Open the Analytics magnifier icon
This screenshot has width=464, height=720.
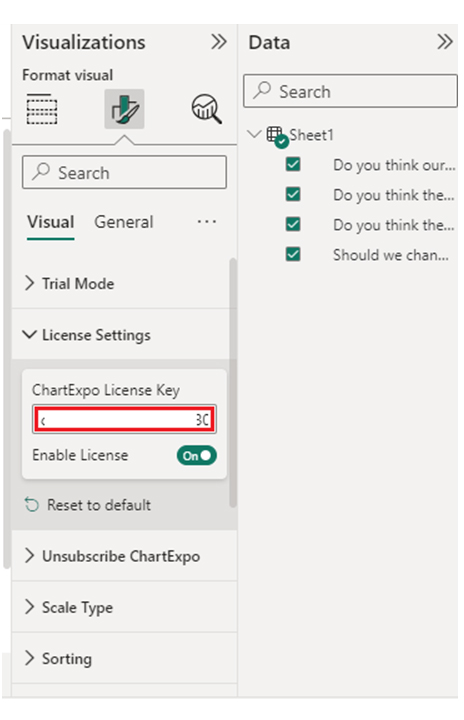point(206,109)
